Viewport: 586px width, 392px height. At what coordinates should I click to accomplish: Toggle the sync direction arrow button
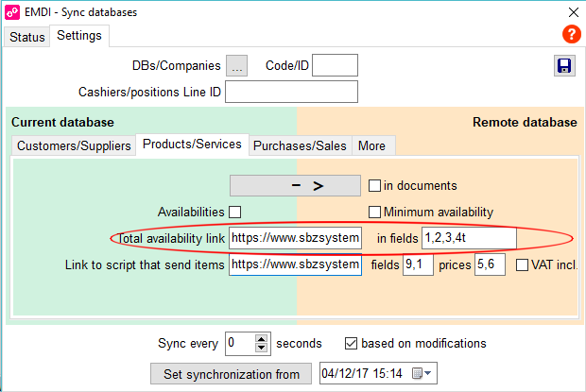[x=295, y=185]
